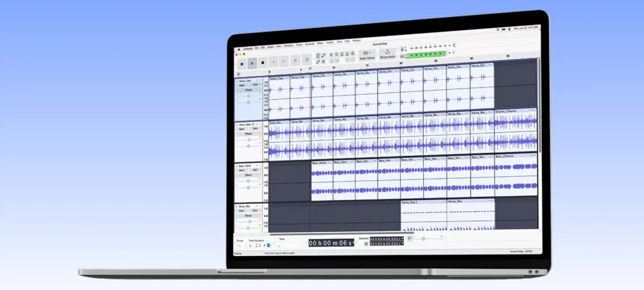The image size is (644, 290).
Task: Toggle the Loop playback button
Action: [307, 60]
